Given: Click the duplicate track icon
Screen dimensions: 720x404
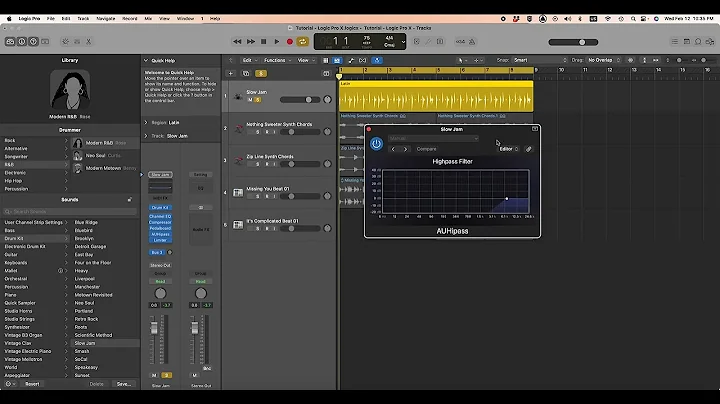Looking at the screenshot, I should tap(246, 73).
